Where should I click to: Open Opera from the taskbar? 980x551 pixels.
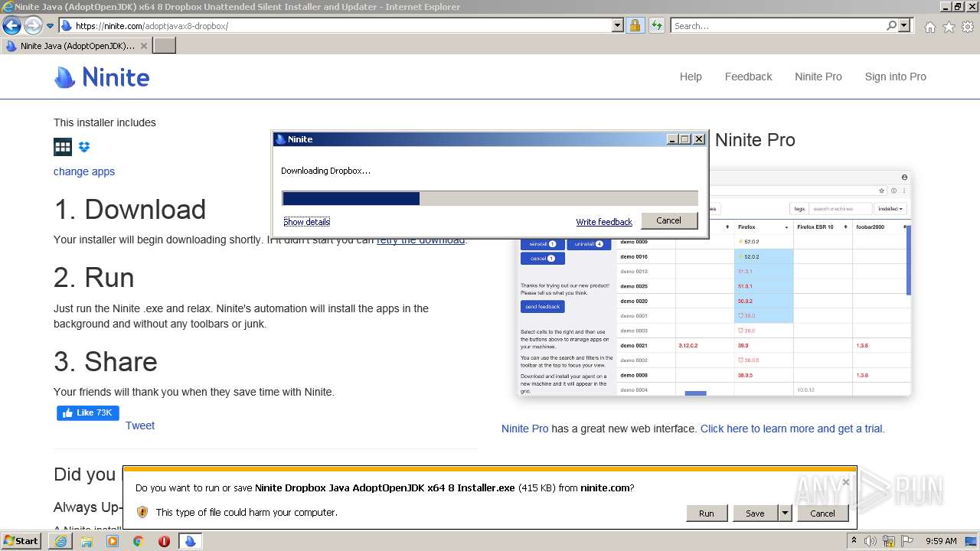click(x=164, y=541)
